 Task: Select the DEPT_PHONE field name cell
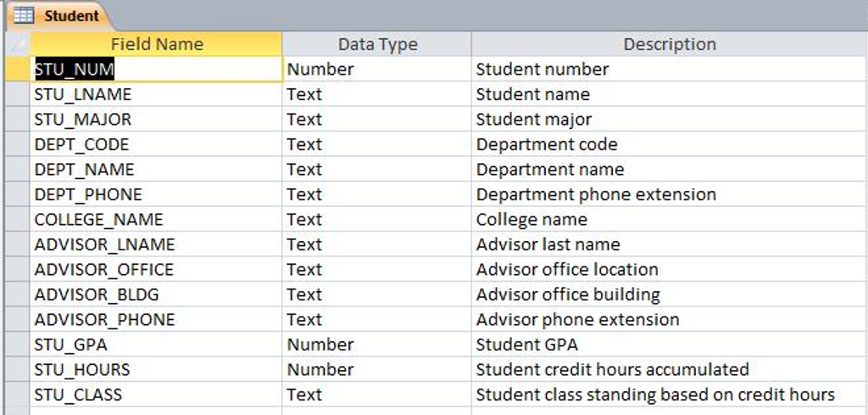tap(156, 194)
